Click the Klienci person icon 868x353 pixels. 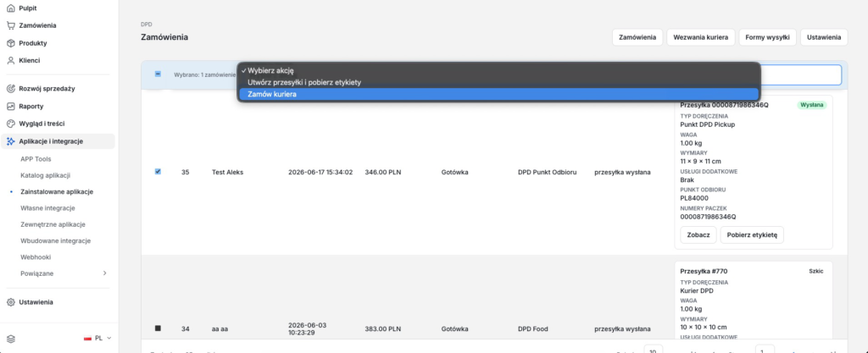pyautogui.click(x=10, y=61)
